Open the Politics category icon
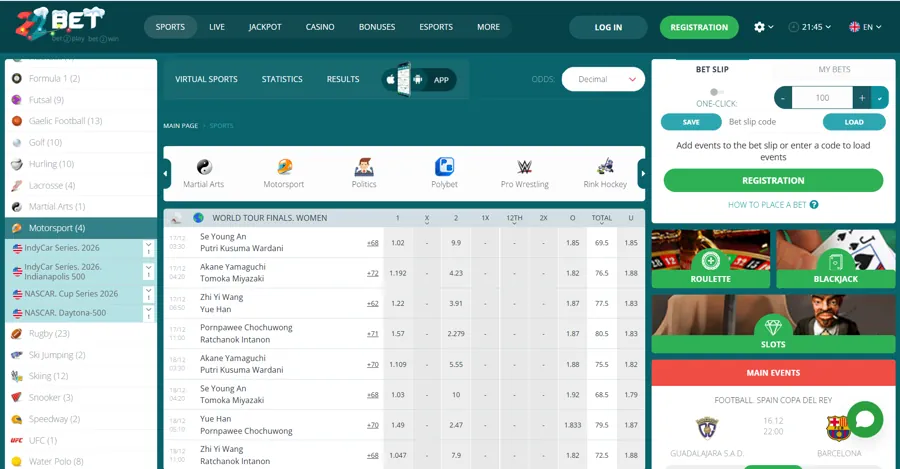The height and width of the screenshot is (469, 900). 364,167
